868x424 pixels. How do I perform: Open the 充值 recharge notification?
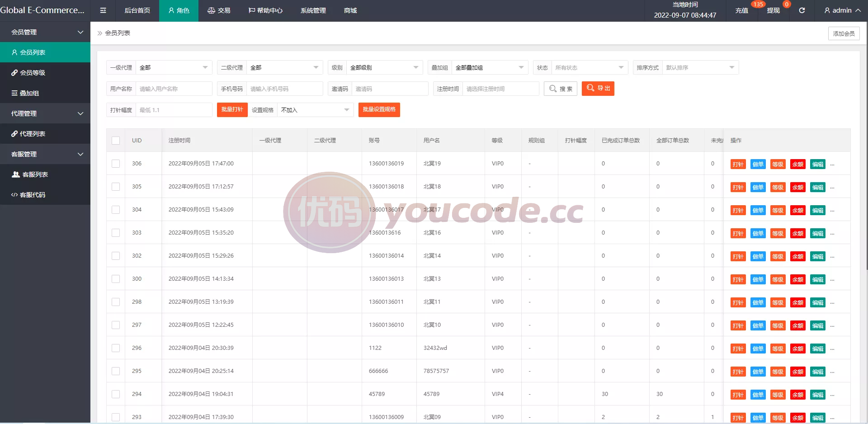click(742, 10)
